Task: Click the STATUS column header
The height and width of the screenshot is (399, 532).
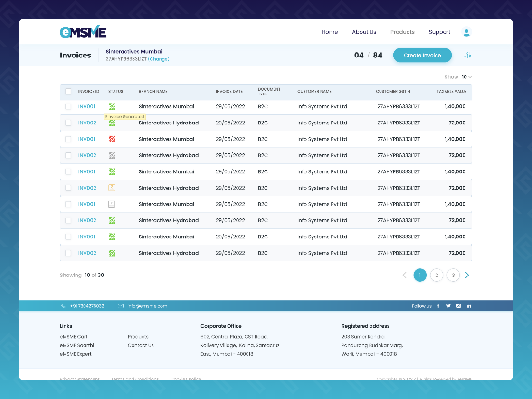Action: (116, 91)
